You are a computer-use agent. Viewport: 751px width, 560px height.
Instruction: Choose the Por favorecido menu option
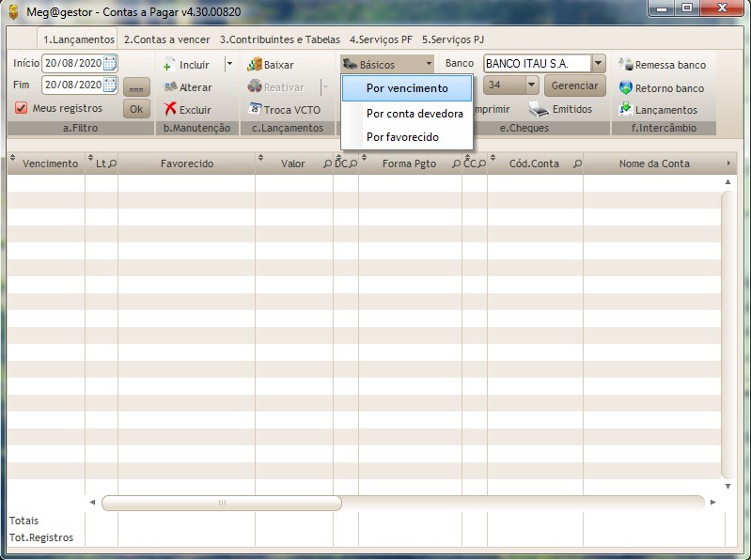click(x=402, y=137)
